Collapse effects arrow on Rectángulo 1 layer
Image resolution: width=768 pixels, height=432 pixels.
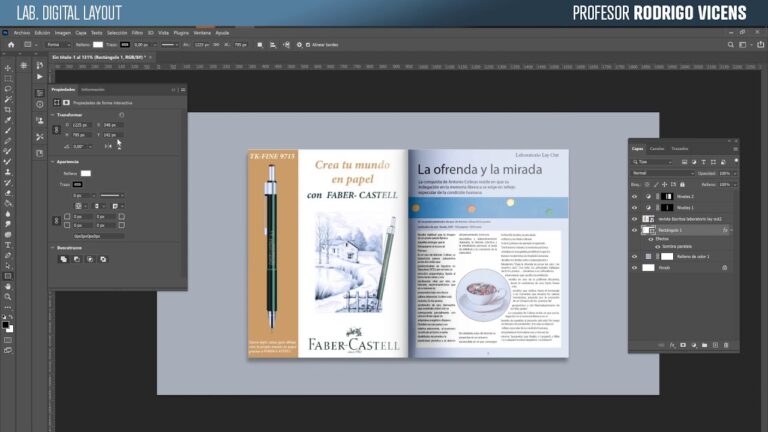732,230
